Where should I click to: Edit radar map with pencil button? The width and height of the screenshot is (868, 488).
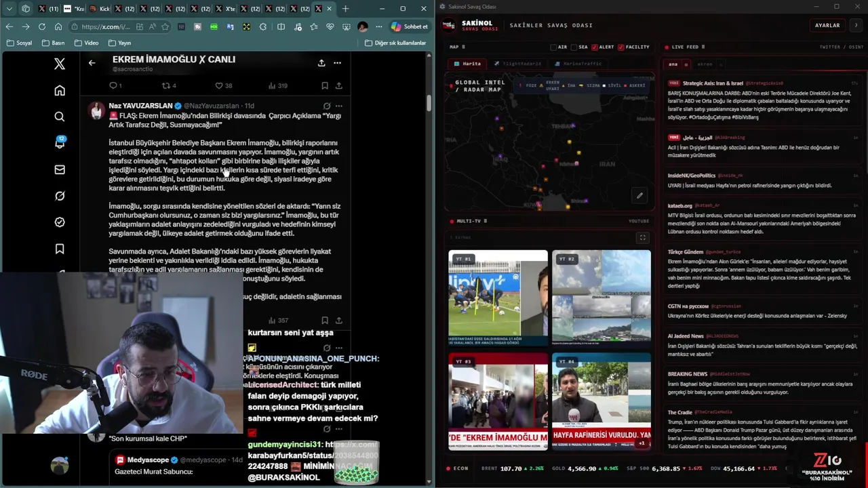point(639,196)
